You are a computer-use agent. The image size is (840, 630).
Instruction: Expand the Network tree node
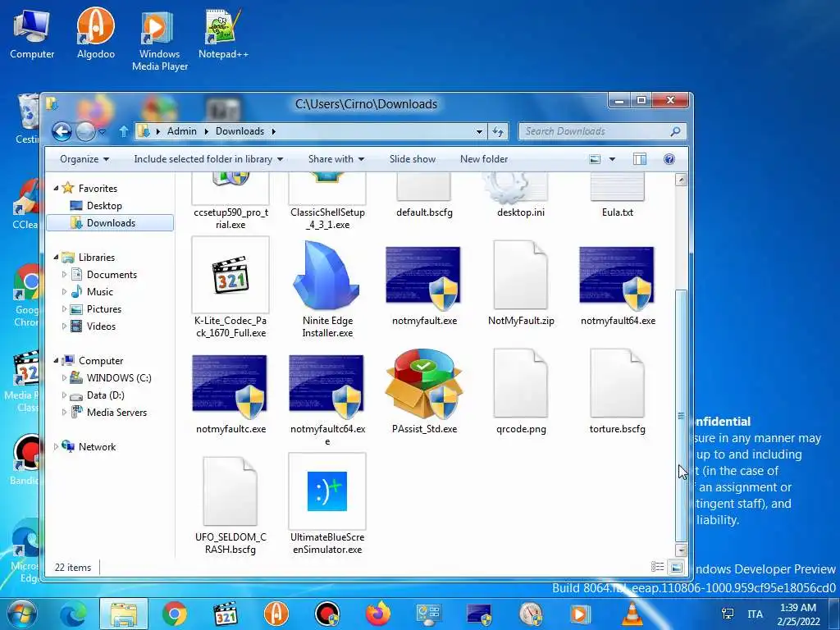(56, 446)
